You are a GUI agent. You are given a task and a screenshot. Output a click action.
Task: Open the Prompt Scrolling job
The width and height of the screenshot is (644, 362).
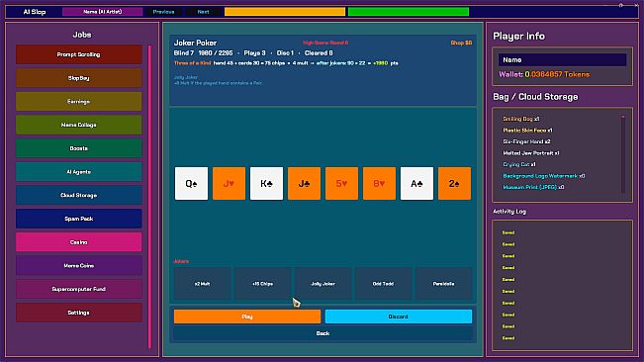79,54
